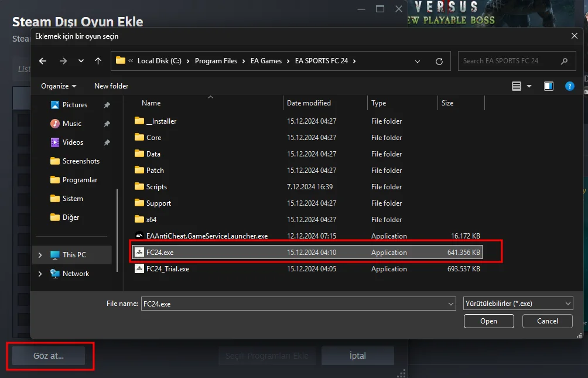This screenshot has width=588, height=378.
Task: Open Screenshots folder in sidebar
Action: (x=81, y=161)
